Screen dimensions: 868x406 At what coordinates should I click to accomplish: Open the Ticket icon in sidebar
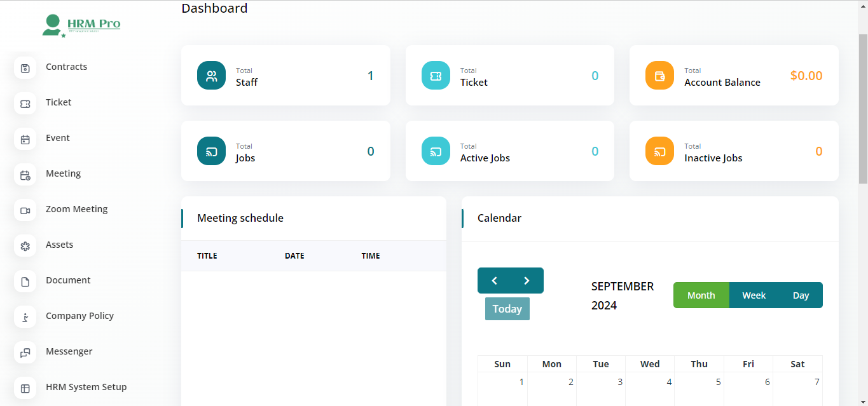point(25,103)
